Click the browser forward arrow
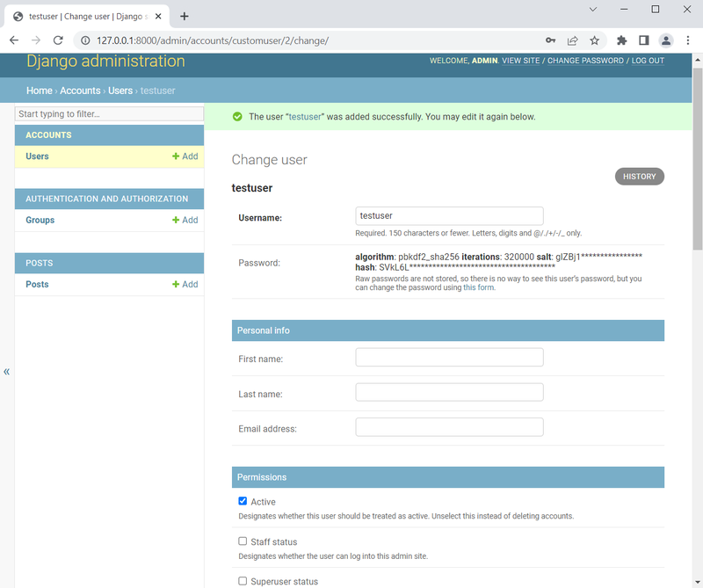This screenshot has height=588, width=703. tap(36, 40)
